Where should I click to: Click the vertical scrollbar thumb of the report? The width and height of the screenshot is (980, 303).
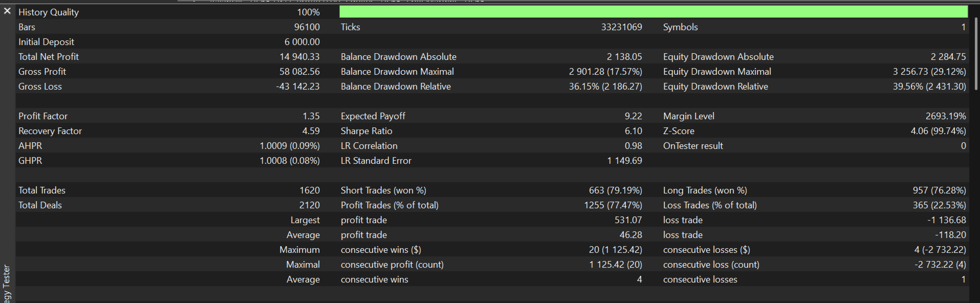tap(976, 53)
